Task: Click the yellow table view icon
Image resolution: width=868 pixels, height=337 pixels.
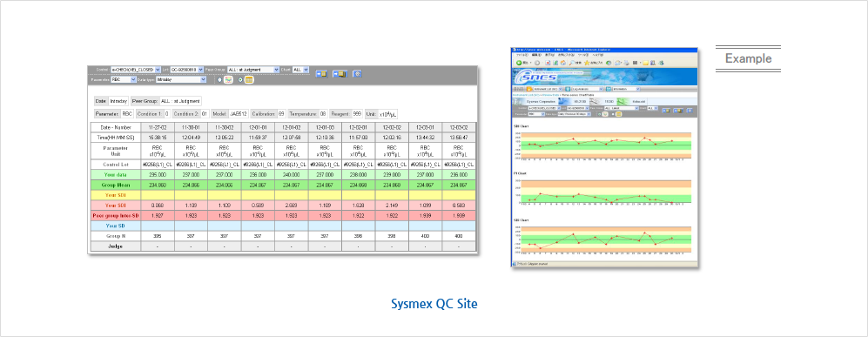Action: [x=249, y=80]
